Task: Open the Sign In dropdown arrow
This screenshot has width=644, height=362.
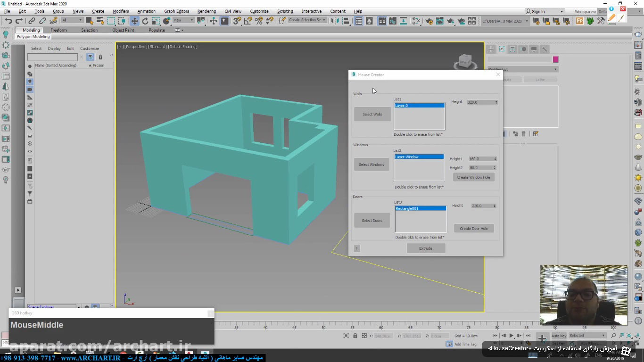Action: [x=561, y=11]
